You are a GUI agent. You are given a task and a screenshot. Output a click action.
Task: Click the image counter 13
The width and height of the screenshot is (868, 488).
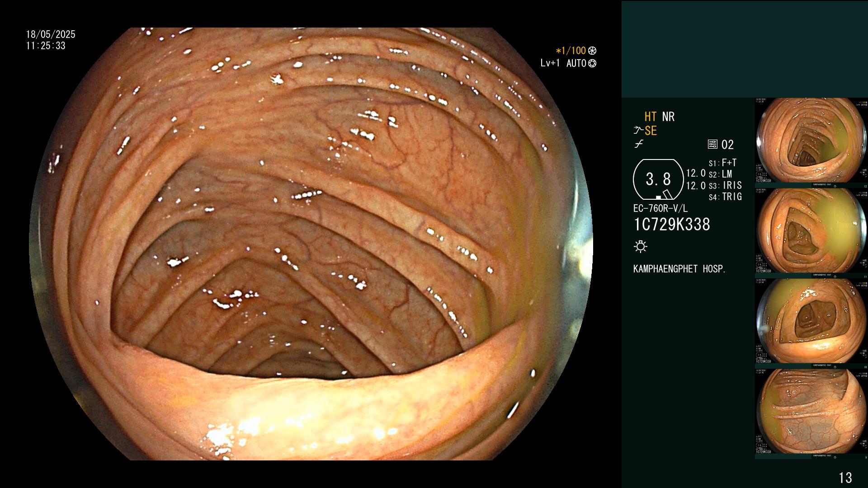pyautogui.click(x=845, y=478)
